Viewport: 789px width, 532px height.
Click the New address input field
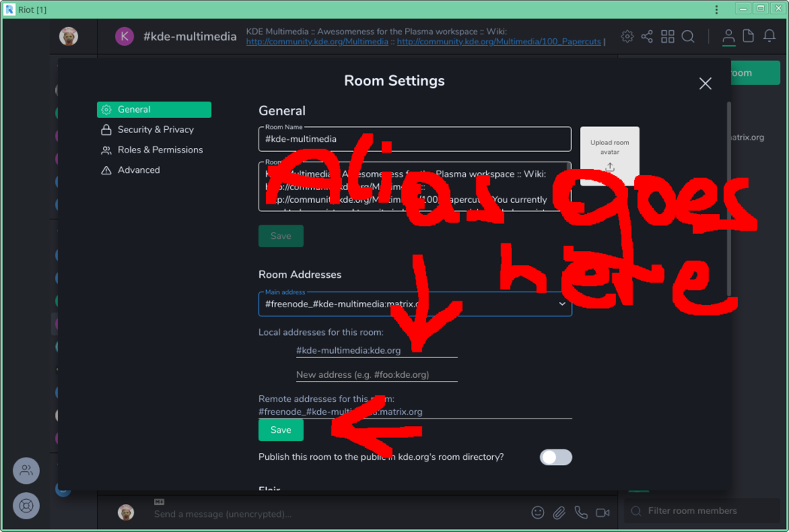376,374
